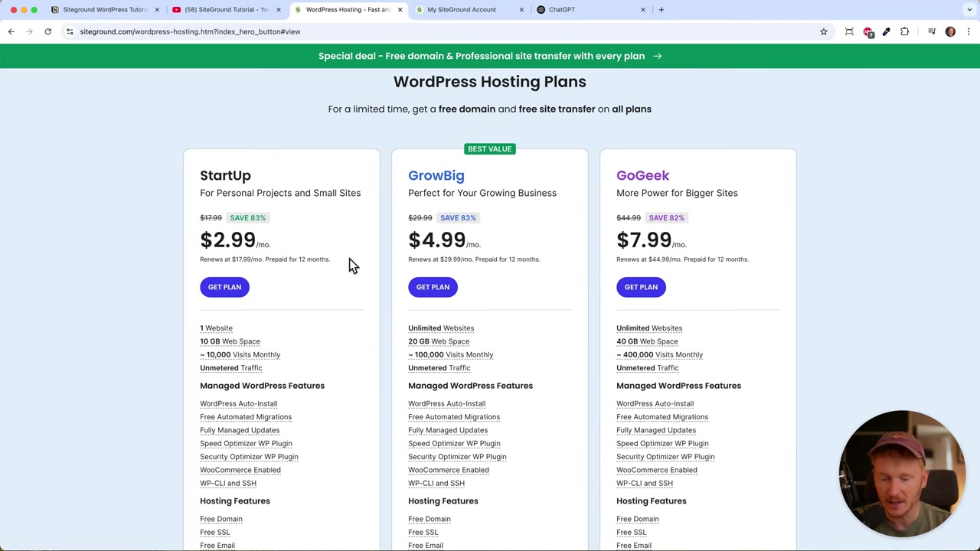Get the GoGeek plan
Viewport: 980px width, 551px height.
point(641,287)
